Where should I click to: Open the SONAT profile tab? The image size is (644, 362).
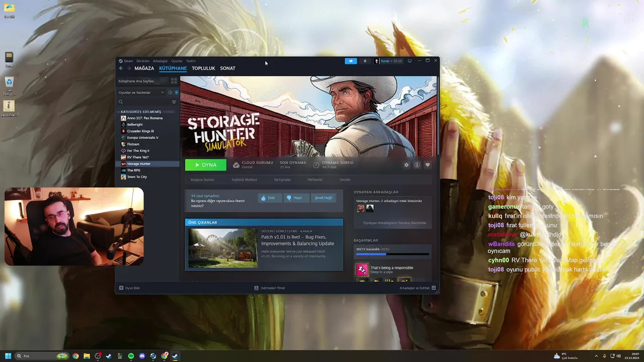click(227, 68)
